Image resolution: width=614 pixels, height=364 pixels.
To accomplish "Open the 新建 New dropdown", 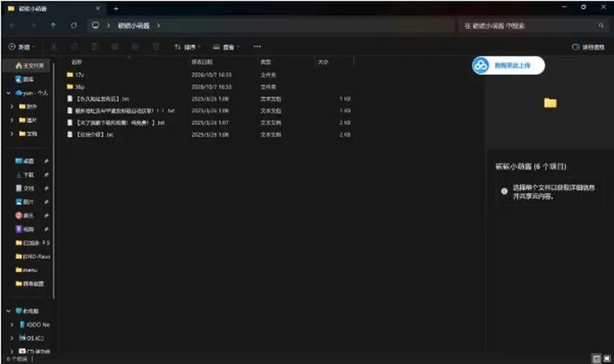I will pos(22,47).
